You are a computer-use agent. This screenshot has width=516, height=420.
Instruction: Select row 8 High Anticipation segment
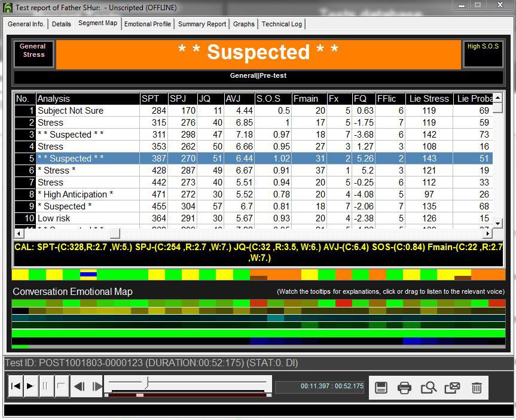pos(254,194)
